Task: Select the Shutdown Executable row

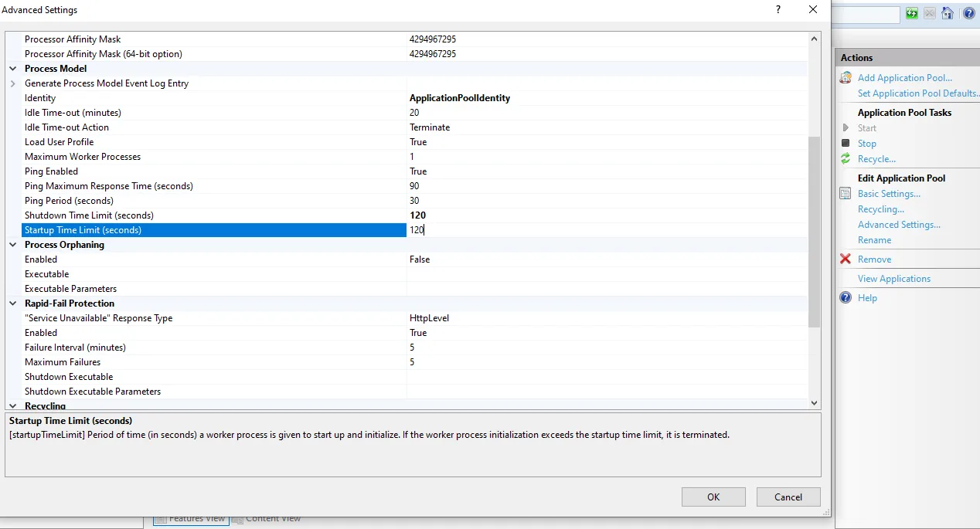Action: 413,377
